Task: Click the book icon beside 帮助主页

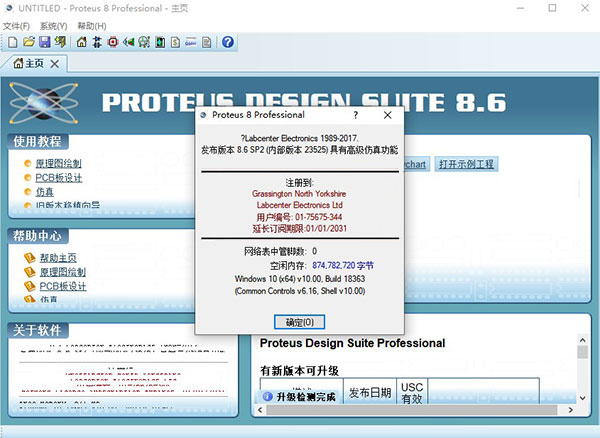Action: (29, 258)
